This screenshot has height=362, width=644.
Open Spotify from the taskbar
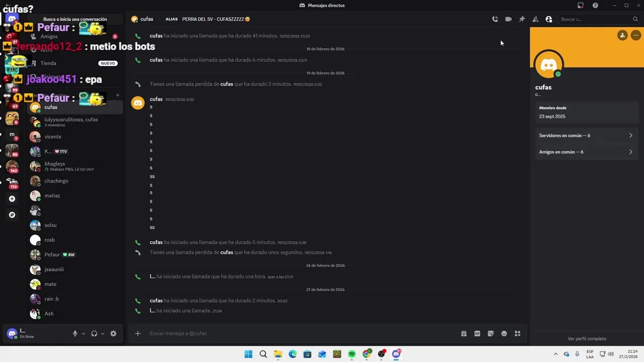(x=352, y=354)
